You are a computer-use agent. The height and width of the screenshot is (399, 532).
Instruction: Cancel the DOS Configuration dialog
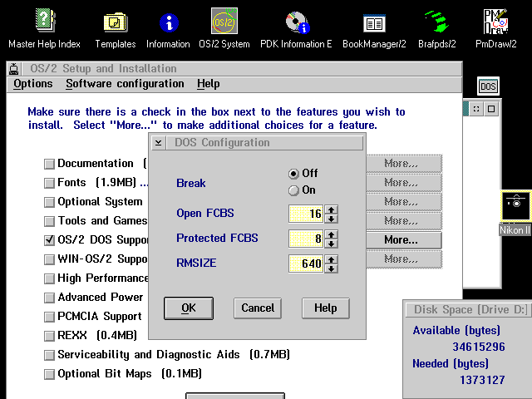tap(258, 308)
